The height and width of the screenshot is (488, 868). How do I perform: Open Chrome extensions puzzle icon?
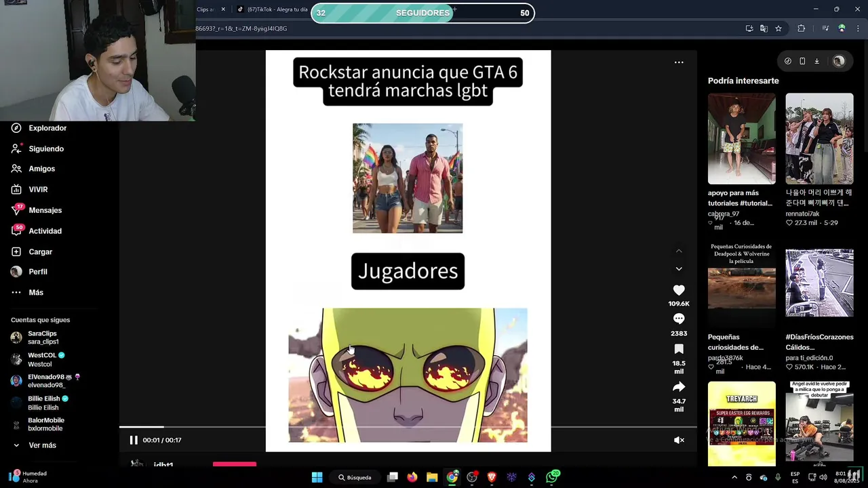pyautogui.click(x=802, y=28)
